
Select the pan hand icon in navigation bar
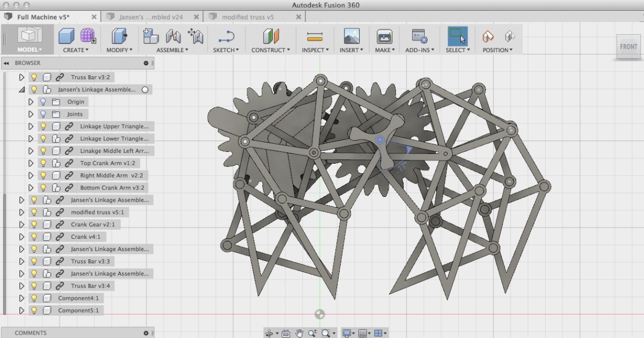[x=299, y=333]
